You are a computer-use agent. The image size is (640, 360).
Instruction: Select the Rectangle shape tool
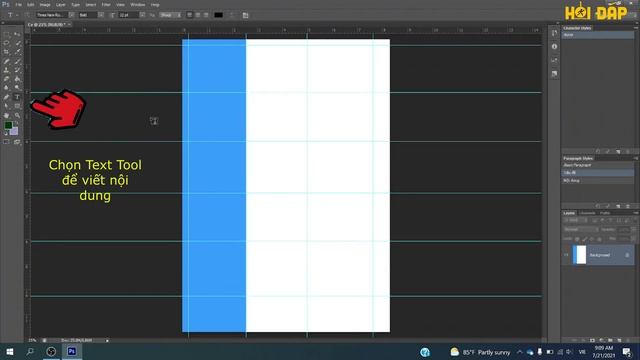[x=17, y=106]
